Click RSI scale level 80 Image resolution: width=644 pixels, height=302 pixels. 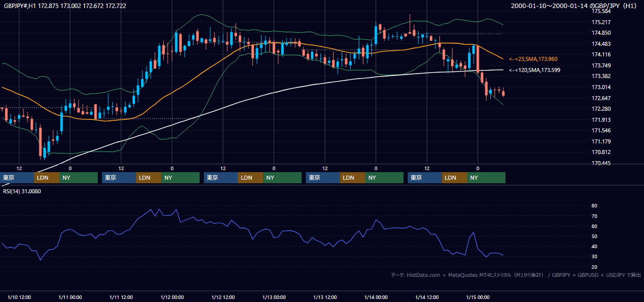click(594, 206)
